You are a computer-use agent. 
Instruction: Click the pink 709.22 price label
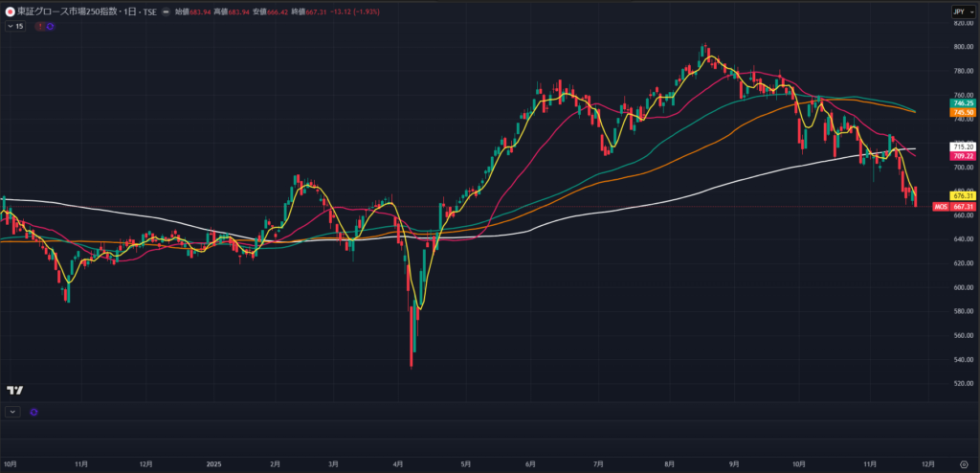(962, 156)
